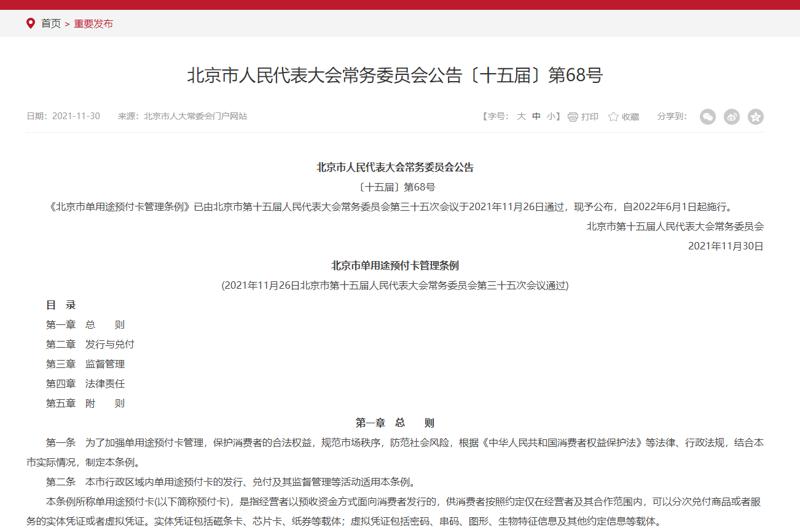Select 第二章 发行与兑付 in contents
The image size is (800, 532).
(x=90, y=344)
